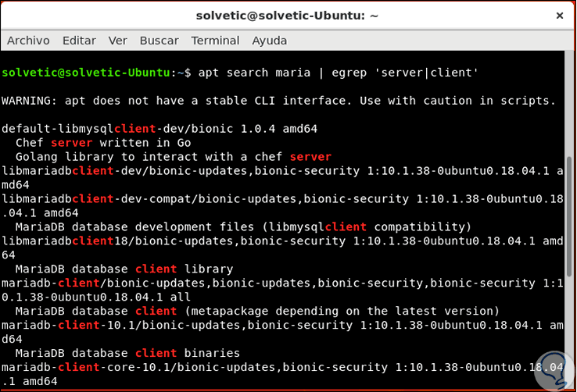The height and width of the screenshot is (392, 577).
Task: Click MariaDB database client library line
Action: pyautogui.click(x=124, y=269)
